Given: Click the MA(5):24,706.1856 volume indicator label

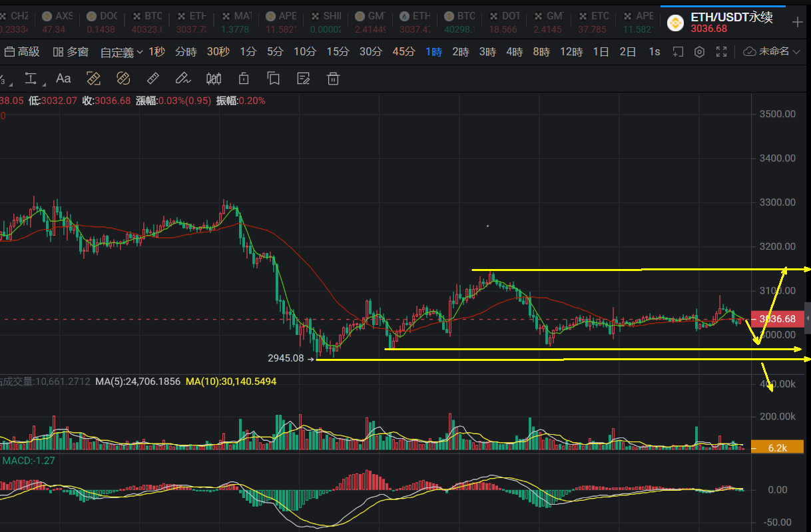Looking at the screenshot, I should [138, 382].
